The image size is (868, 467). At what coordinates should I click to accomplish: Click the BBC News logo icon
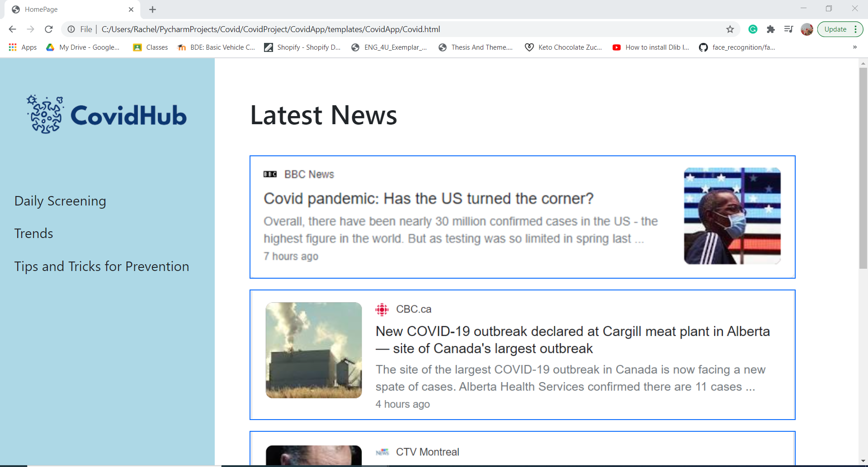coord(270,174)
